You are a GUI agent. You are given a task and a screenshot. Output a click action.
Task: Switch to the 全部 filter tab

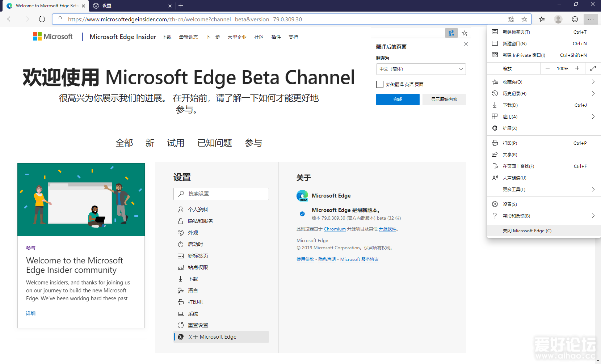point(124,143)
